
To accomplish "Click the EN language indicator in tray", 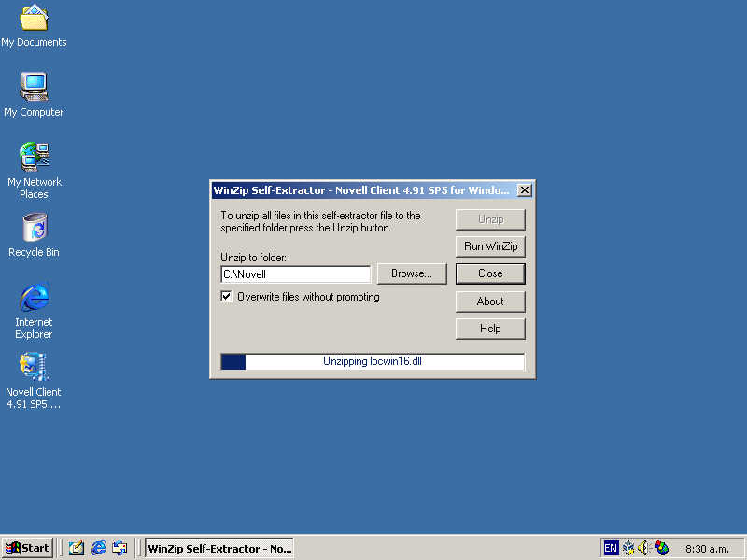I will tap(611, 548).
